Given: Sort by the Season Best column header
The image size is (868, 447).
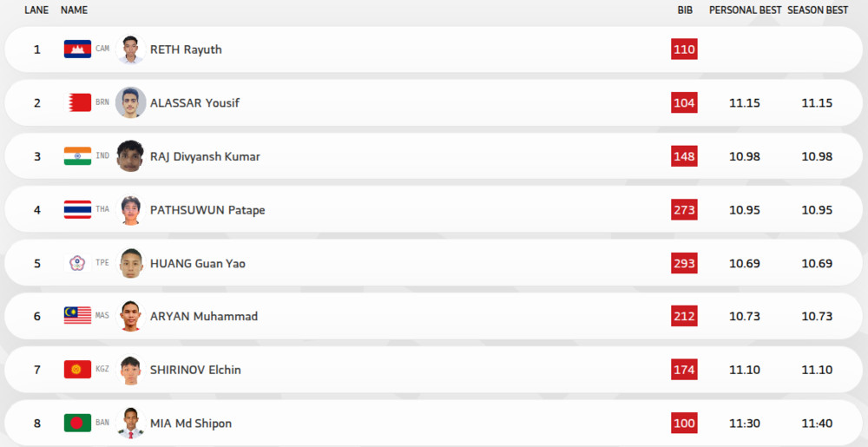Looking at the screenshot, I should click(818, 10).
